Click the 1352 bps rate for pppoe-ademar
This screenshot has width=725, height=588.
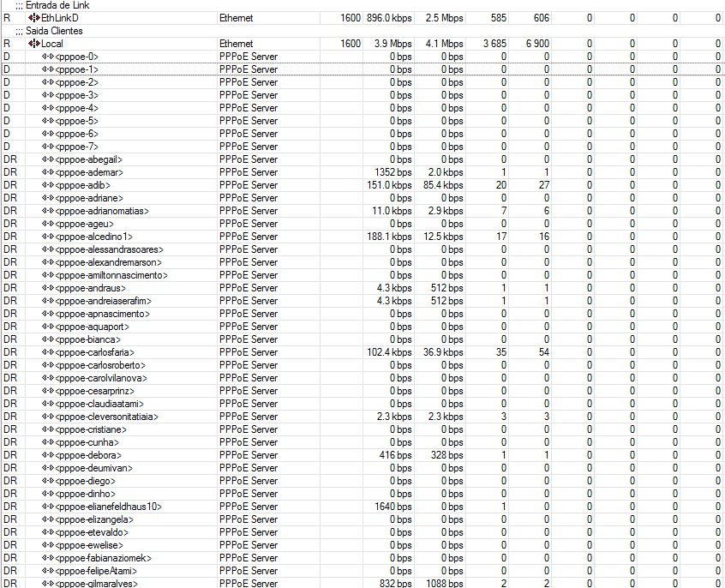[392, 172]
